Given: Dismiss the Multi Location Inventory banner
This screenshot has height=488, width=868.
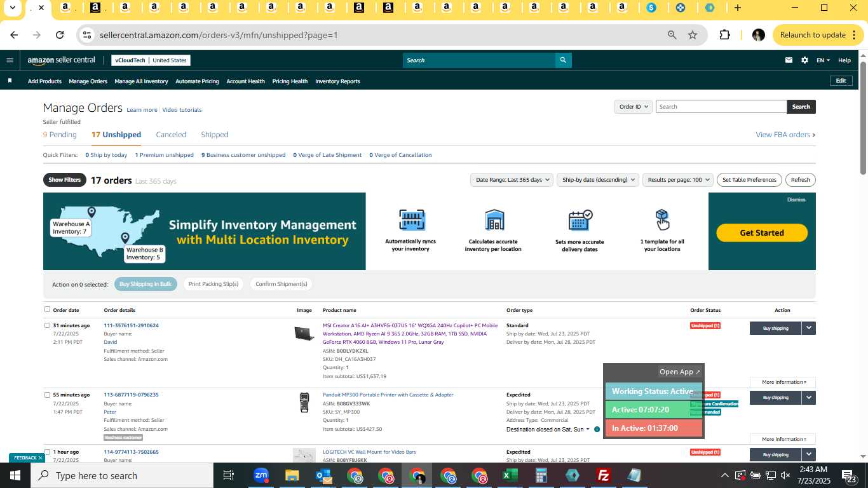Looking at the screenshot, I should point(796,200).
